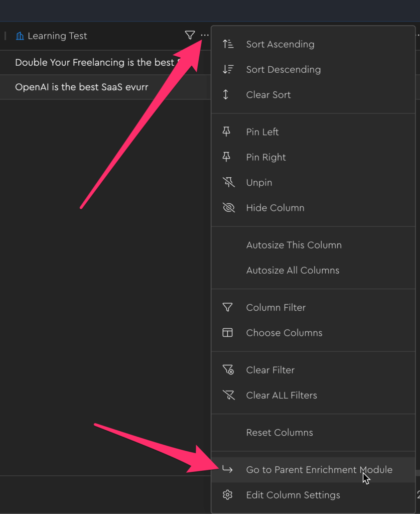Hide the column via crossed-eye icon
This screenshot has height=514, width=420.
[x=228, y=208]
